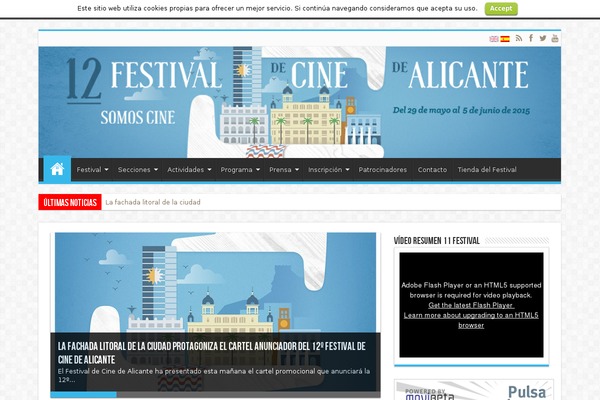Expand the Festival menu
600x400 pixels.
pyautogui.click(x=92, y=170)
